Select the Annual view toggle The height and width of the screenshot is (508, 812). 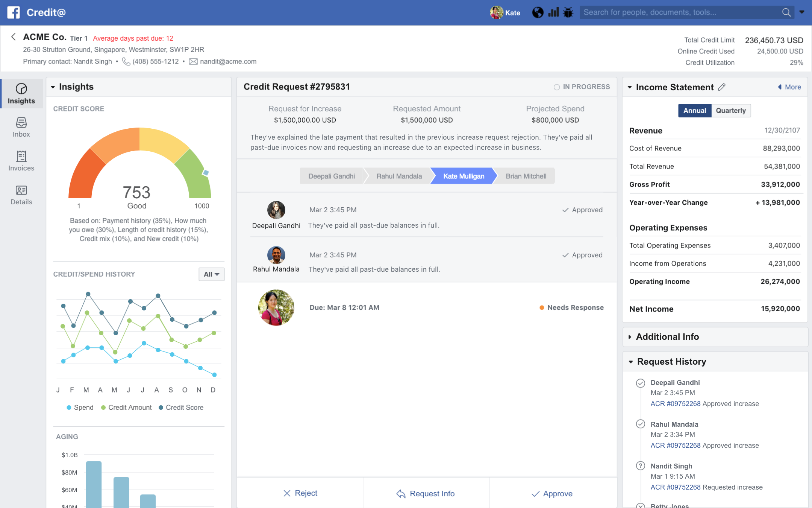(x=694, y=111)
